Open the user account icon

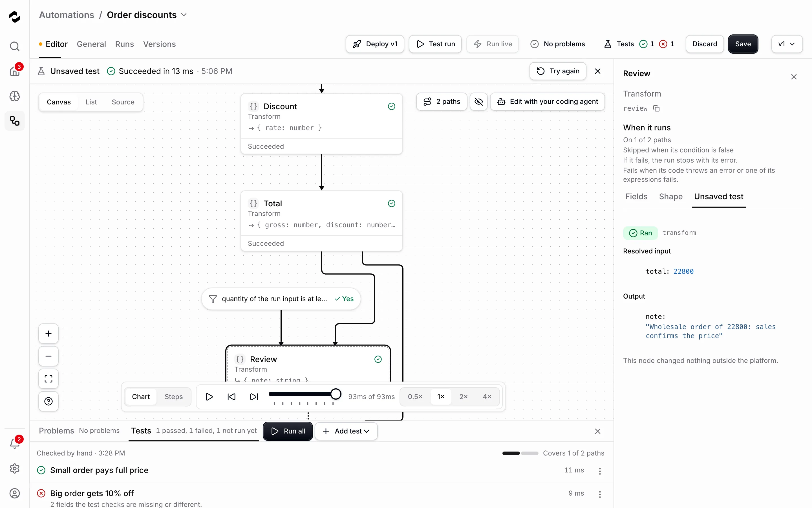[14, 493]
